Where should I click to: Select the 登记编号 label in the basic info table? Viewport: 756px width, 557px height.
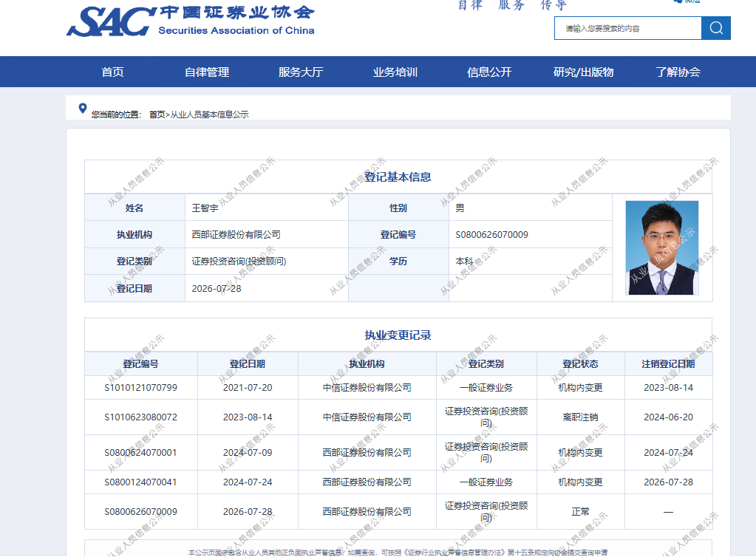coord(398,235)
